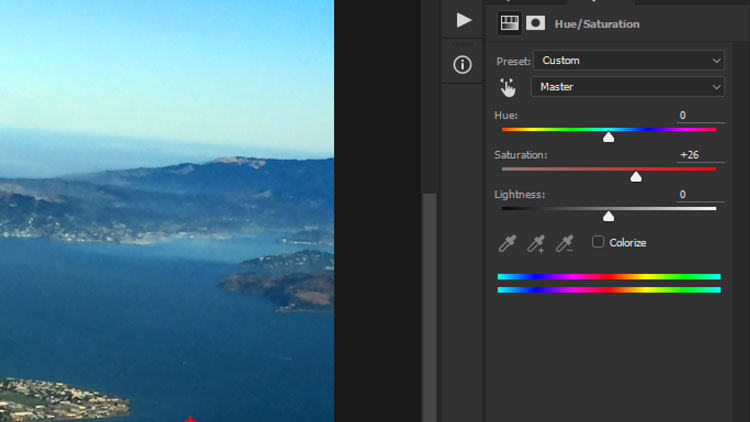
Task: Open the Preset dropdown showing Custom
Action: pos(629,61)
